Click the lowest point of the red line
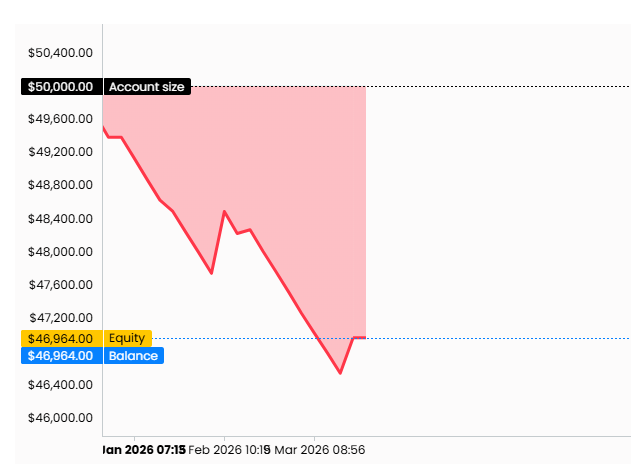637x475 pixels. 340,373
